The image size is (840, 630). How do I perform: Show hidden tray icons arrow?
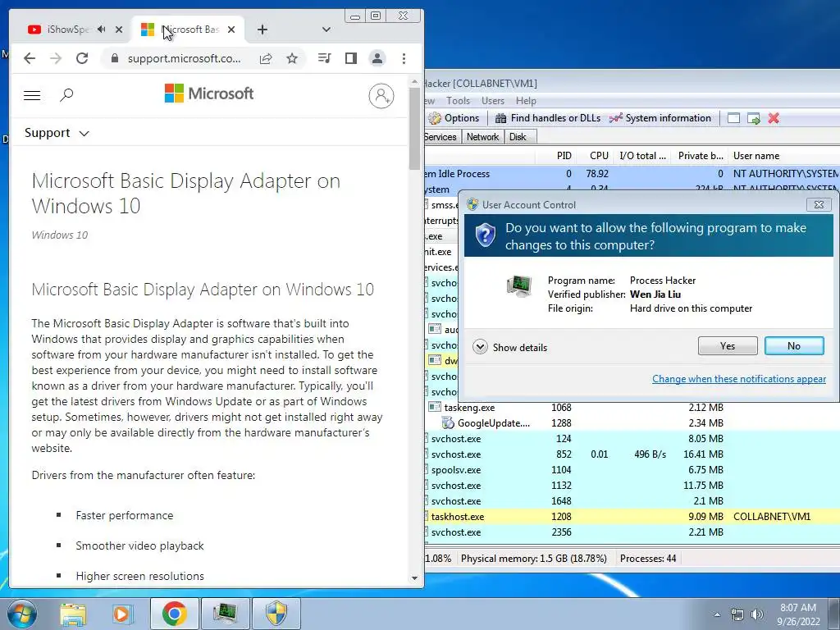(x=717, y=614)
